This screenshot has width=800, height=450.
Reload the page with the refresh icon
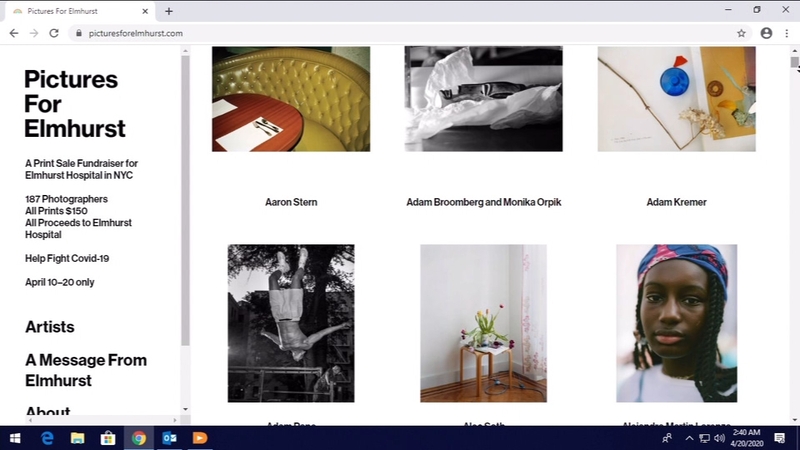(54, 33)
